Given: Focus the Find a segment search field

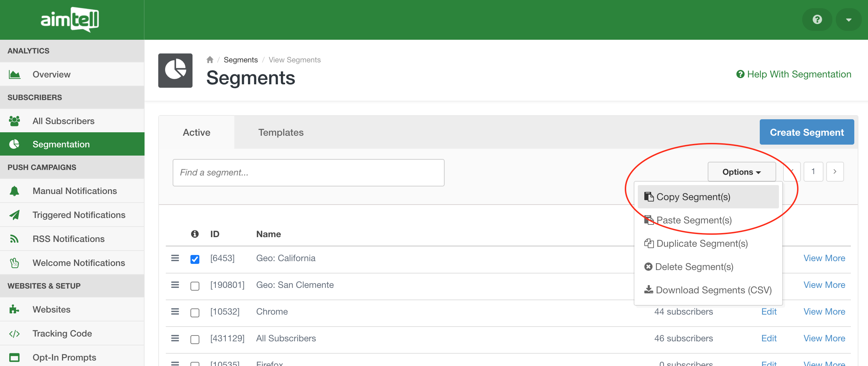Looking at the screenshot, I should click(x=308, y=173).
